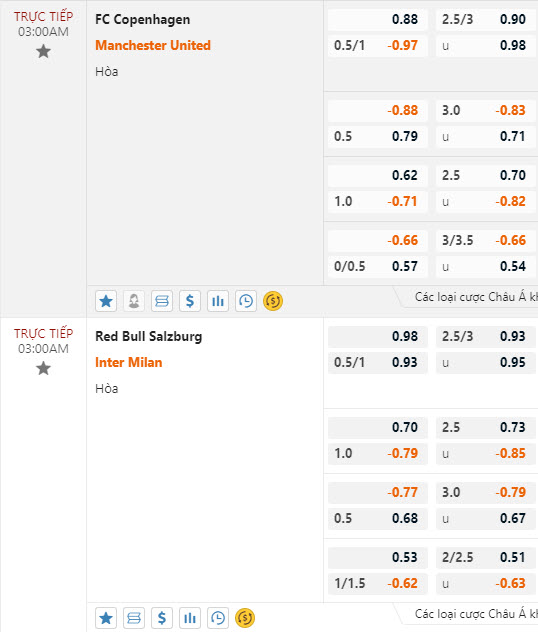The height and width of the screenshot is (632, 538).
Task: Open lineup list icon in Copenhagen match toolbar
Action: (x=162, y=301)
